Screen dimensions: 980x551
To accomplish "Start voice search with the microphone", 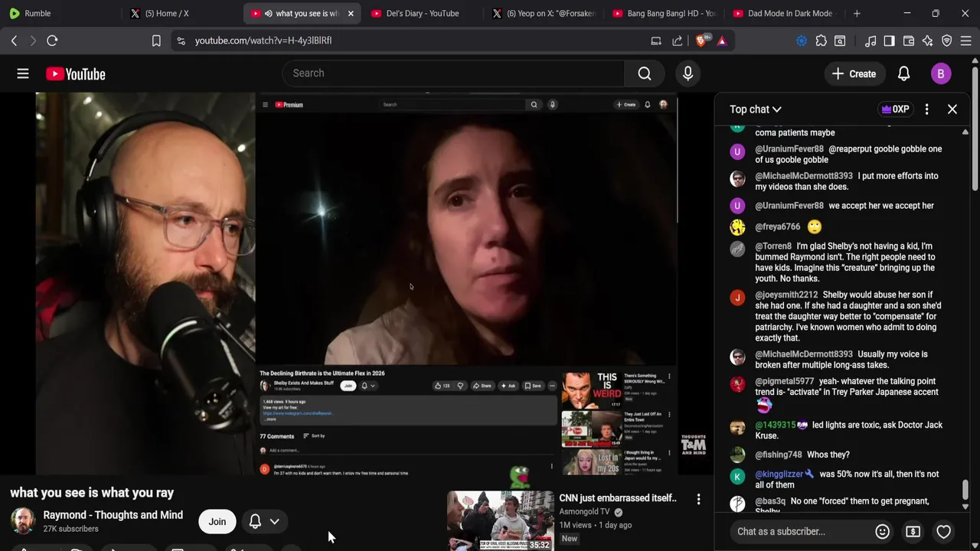I will pyautogui.click(x=688, y=73).
